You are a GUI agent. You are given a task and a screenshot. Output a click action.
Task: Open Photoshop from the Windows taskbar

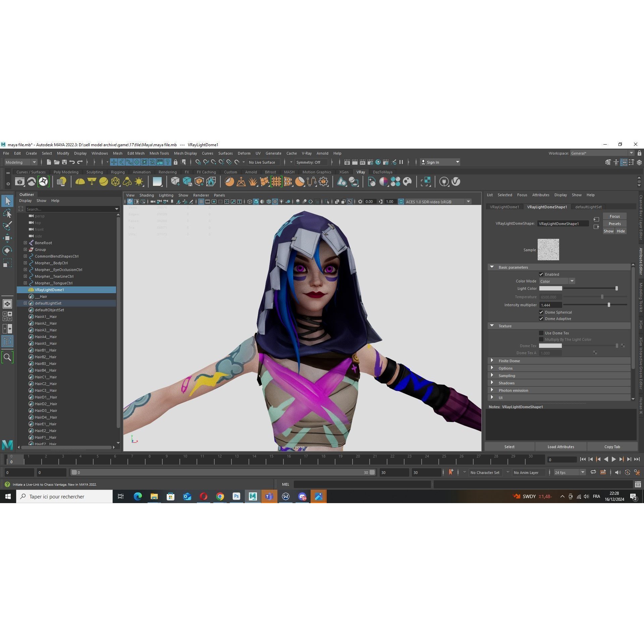(x=236, y=496)
